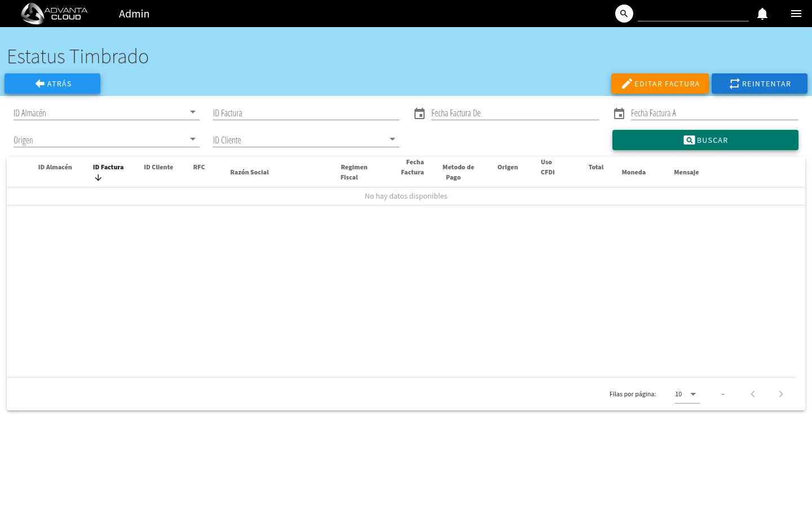Focus the Fecha Factura De date field

pyautogui.click(x=515, y=113)
